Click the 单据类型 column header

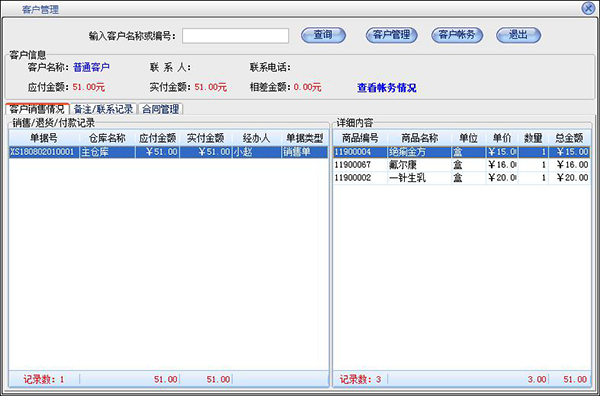[x=305, y=138]
